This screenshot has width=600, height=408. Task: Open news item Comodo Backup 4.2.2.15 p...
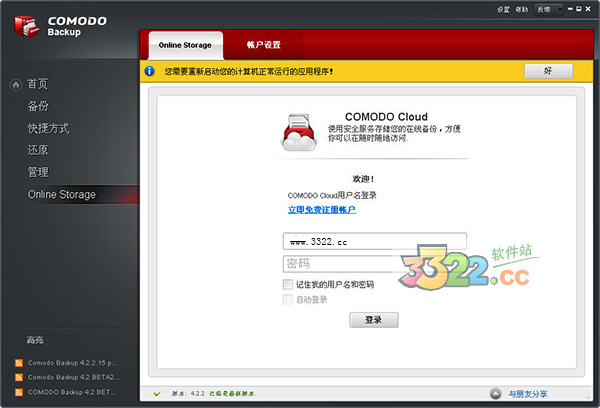[72, 363]
